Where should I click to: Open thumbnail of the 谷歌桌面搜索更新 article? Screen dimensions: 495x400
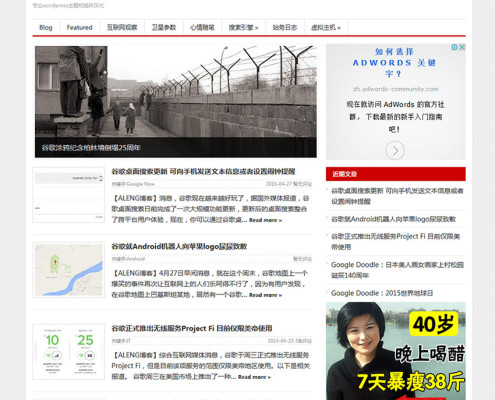tap(69, 195)
